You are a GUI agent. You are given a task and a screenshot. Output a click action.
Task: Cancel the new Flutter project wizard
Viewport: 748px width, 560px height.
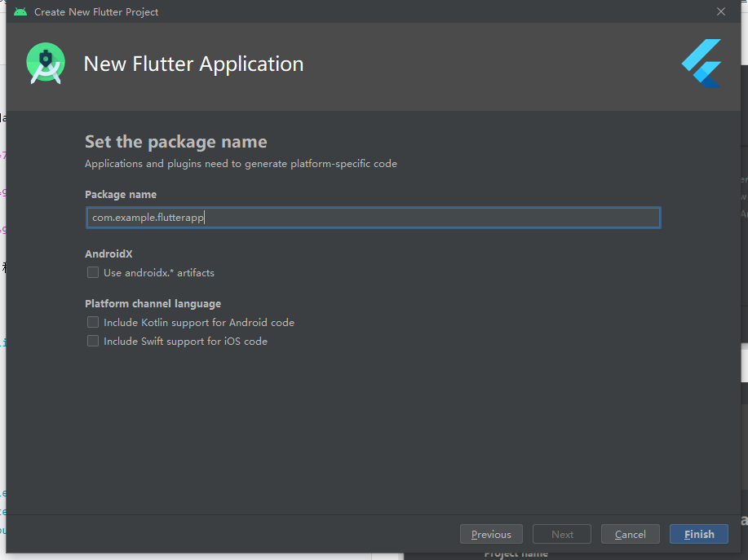631,534
